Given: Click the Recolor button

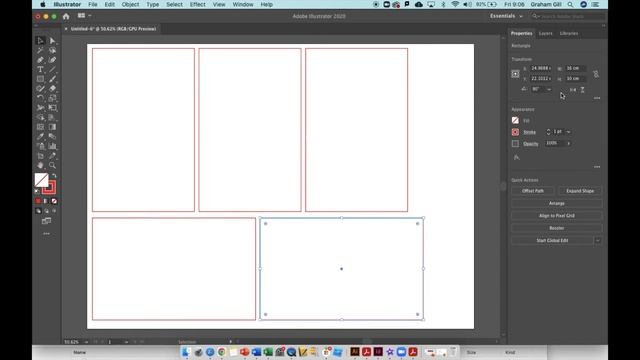Looking at the screenshot, I should click(x=556, y=228).
